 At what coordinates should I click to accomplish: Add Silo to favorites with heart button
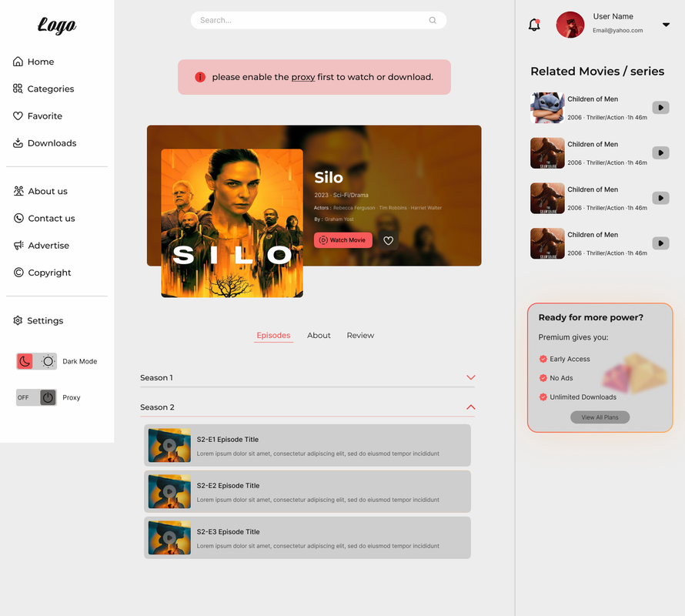pyautogui.click(x=389, y=240)
